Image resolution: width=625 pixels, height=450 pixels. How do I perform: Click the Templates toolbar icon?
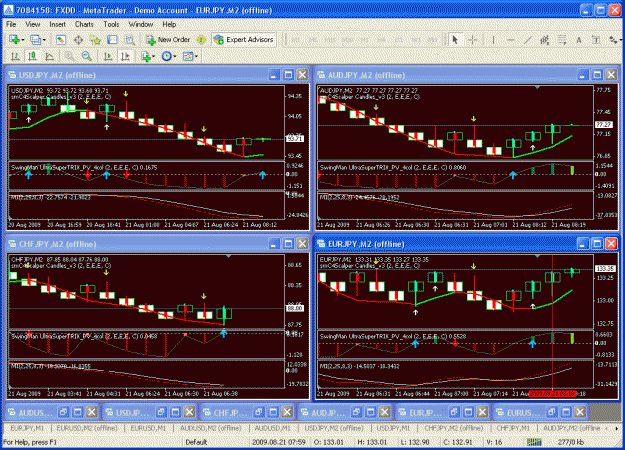click(188, 56)
